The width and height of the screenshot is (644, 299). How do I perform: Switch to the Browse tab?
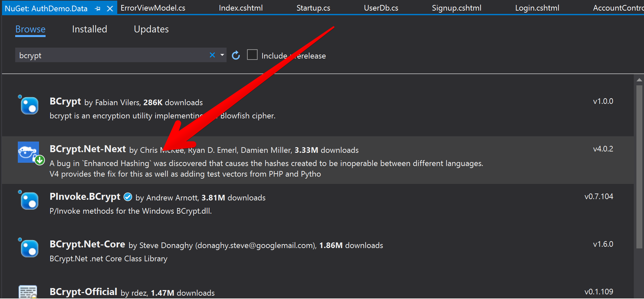[30, 29]
